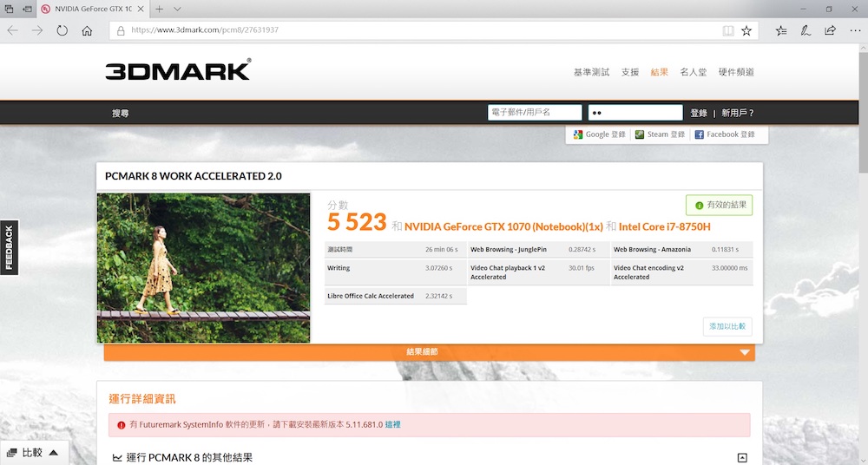Add page to favorites with star icon
The width and height of the screenshot is (868, 465).
(x=746, y=30)
